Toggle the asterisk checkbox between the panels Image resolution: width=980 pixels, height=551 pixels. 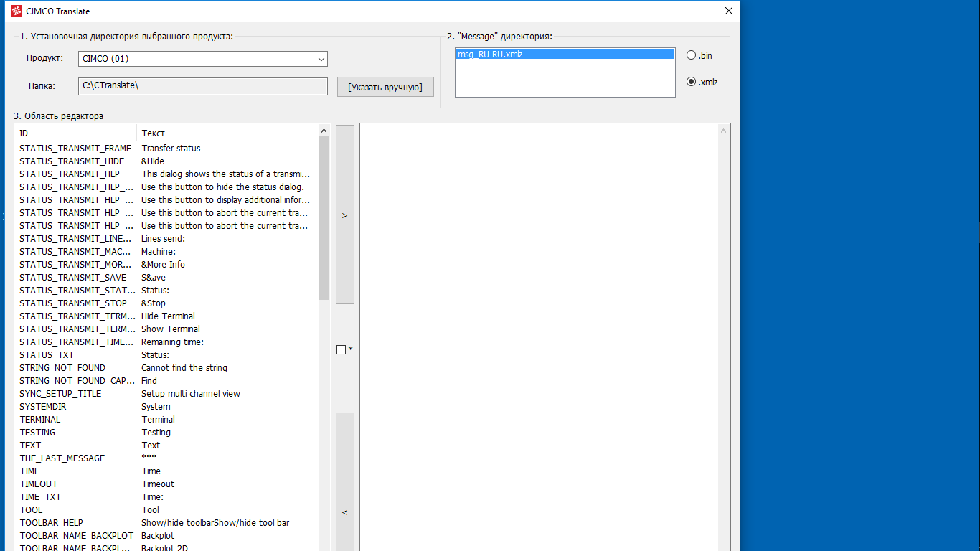pyautogui.click(x=341, y=349)
